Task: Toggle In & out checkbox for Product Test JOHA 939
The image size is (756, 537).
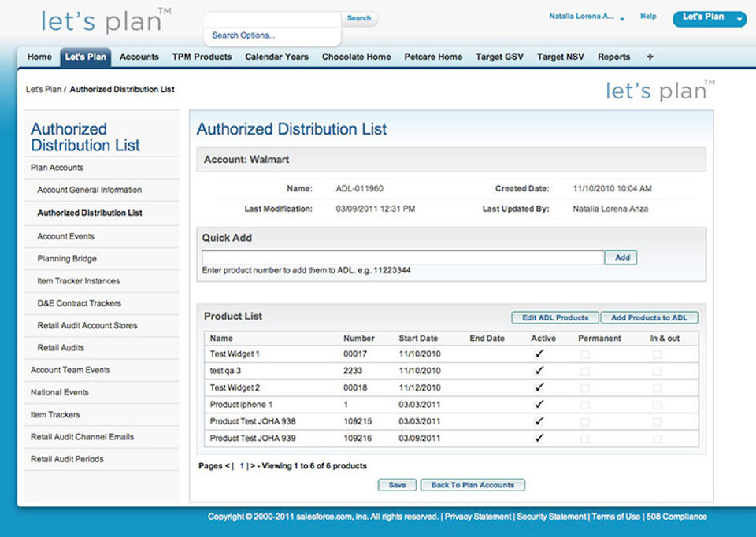Action: tap(657, 439)
